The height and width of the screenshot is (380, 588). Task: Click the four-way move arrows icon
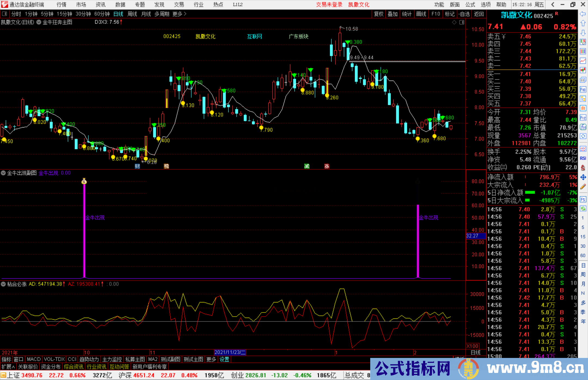point(583,177)
